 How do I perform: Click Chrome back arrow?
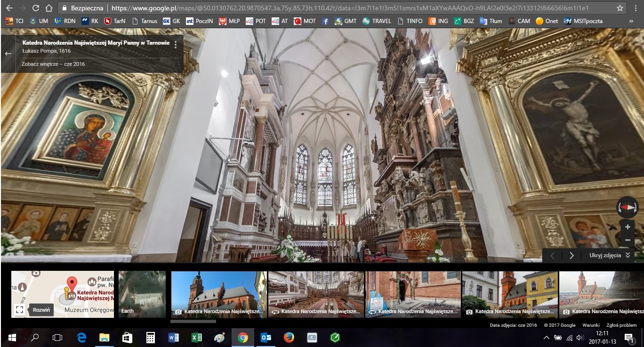(9, 8)
